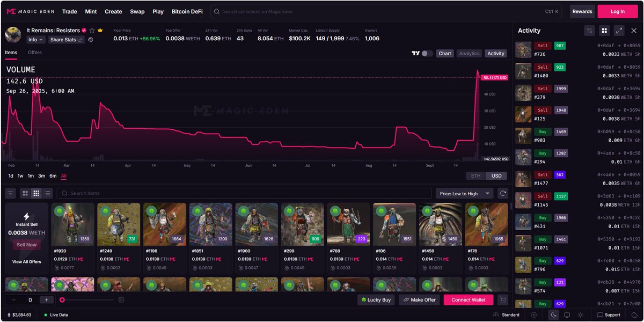Open the Bitcoin DeFi menu
The height and width of the screenshot is (322, 644).
[187, 11]
